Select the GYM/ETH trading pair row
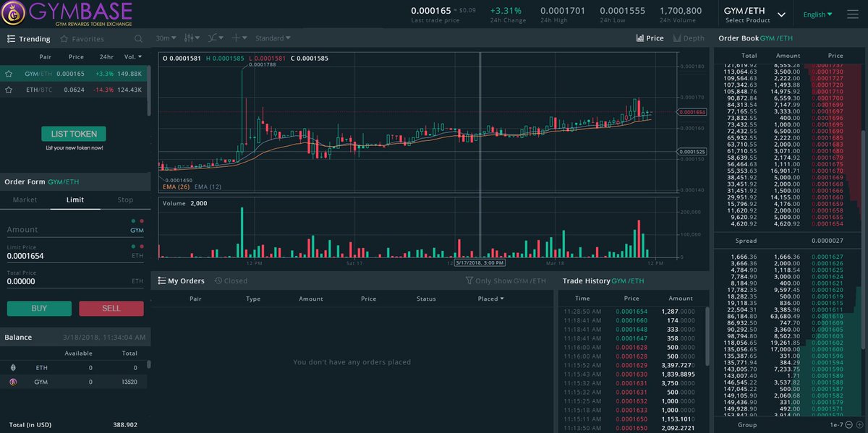 [x=73, y=74]
